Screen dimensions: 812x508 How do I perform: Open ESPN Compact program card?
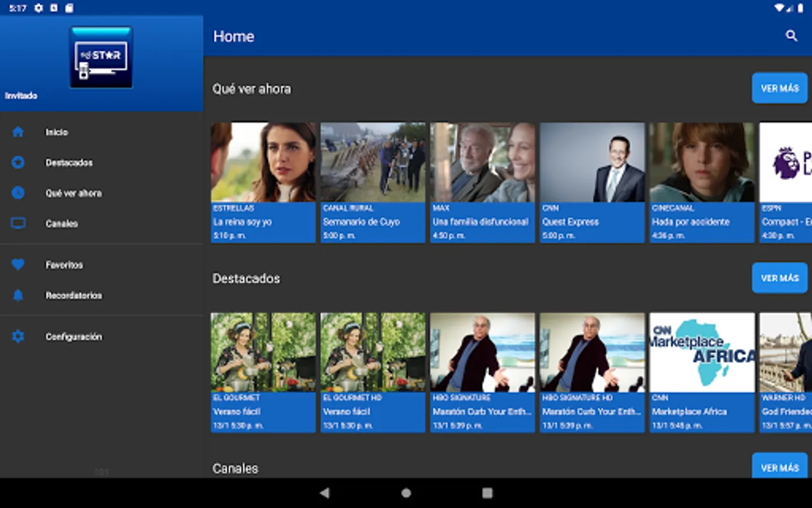pos(785,183)
